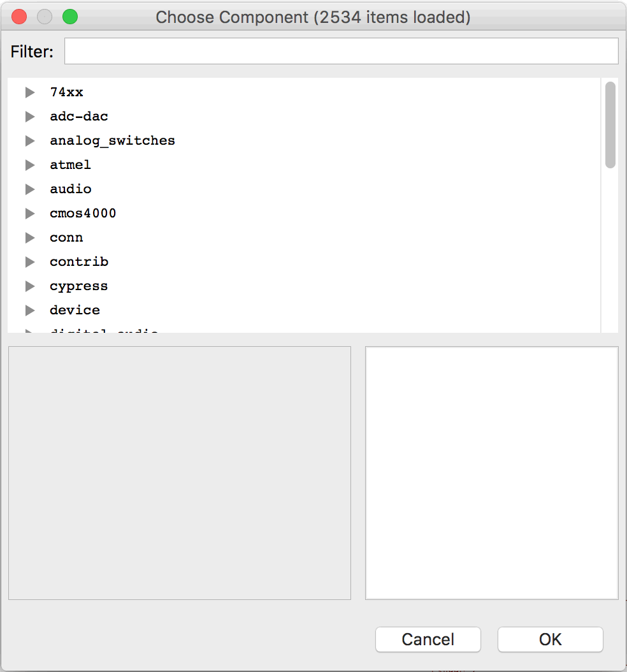Viewport: 627px width, 672px height.
Task: Select the atmel library entry
Action: (x=70, y=165)
